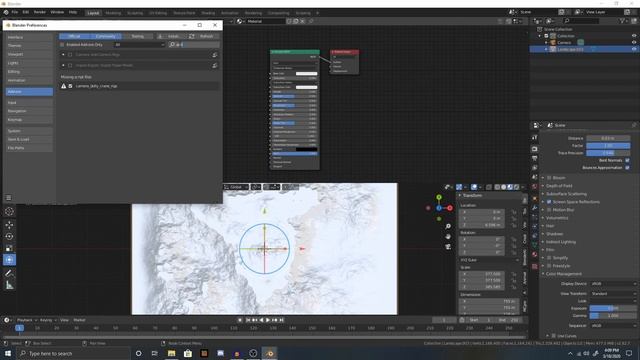Select the highlighted Transform tool

click(x=9, y=260)
